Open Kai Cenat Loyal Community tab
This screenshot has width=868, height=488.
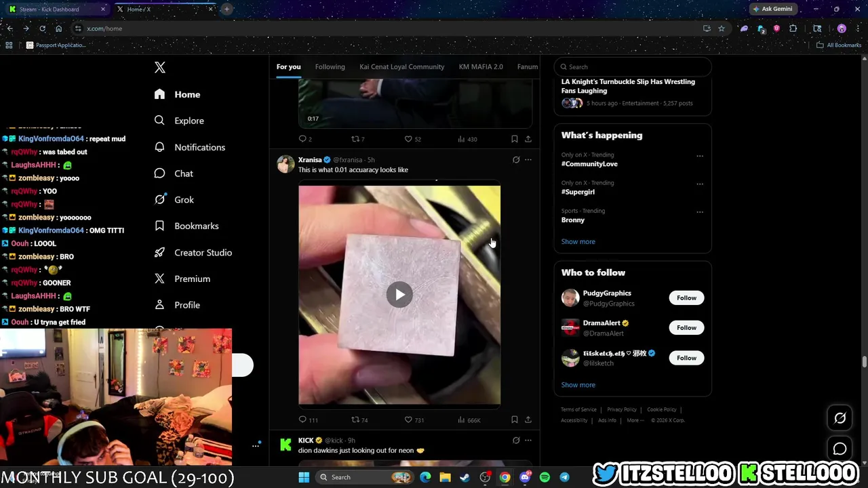402,66
